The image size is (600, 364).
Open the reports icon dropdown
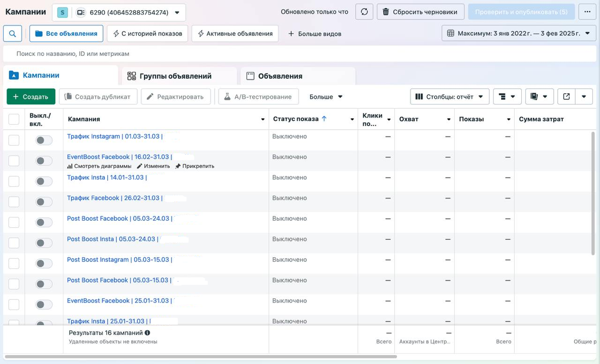coord(539,97)
